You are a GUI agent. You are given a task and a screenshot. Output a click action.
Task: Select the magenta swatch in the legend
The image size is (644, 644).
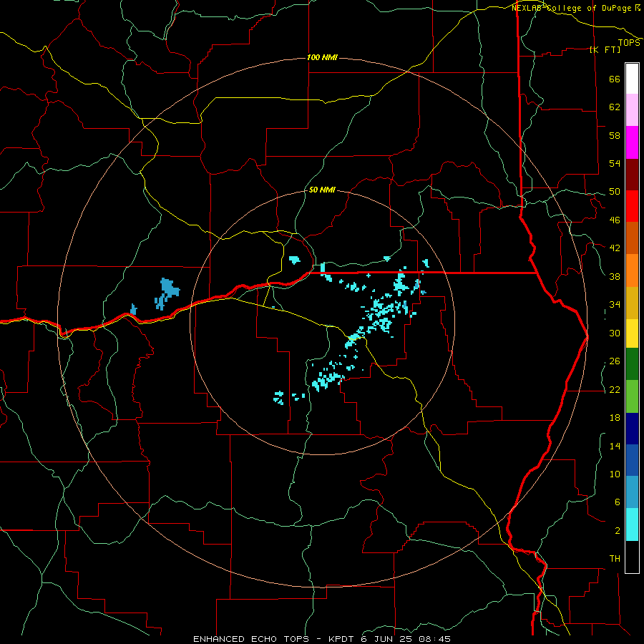[x=632, y=142]
